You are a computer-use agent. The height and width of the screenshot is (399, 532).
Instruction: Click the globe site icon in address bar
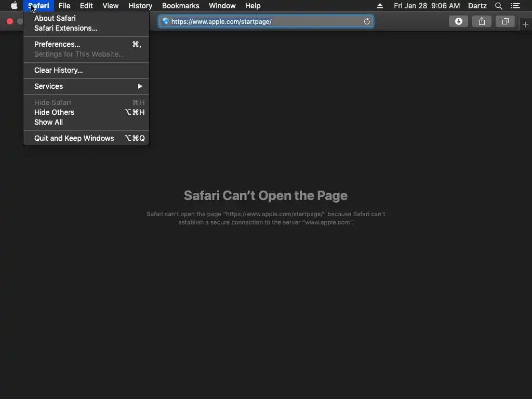pyautogui.click(x=166, y=21)
